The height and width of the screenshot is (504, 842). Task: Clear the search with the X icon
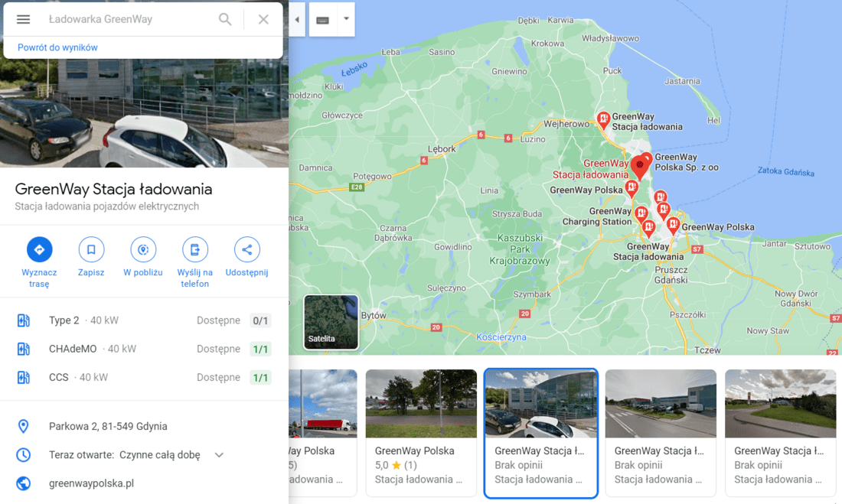tap(263, 19)
